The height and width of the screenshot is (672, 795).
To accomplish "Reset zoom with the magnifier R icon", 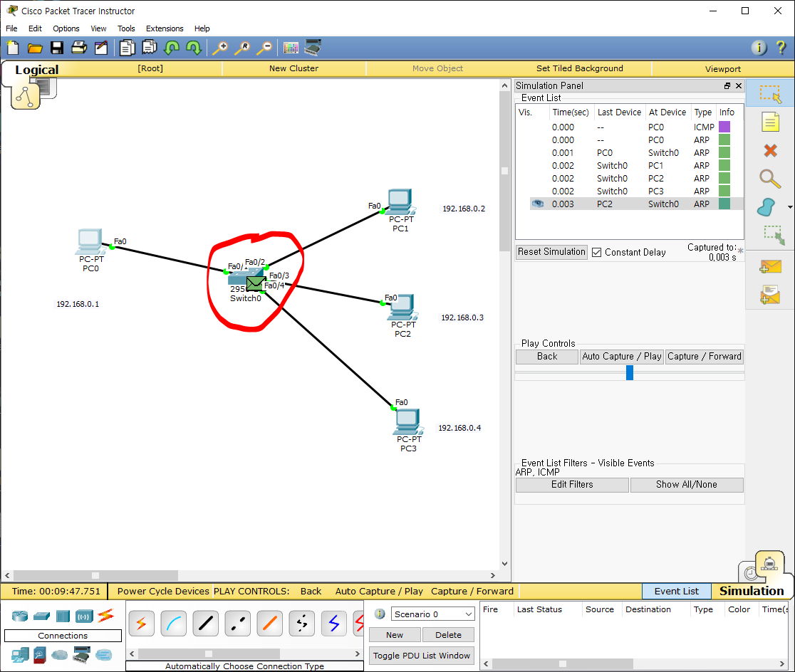I will (241, 48).
